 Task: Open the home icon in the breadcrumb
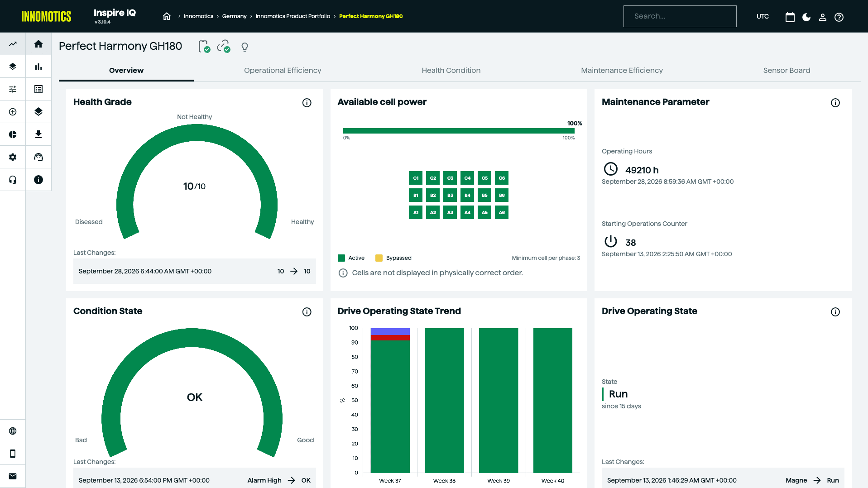pyautogui.click(x=167, y=16)
